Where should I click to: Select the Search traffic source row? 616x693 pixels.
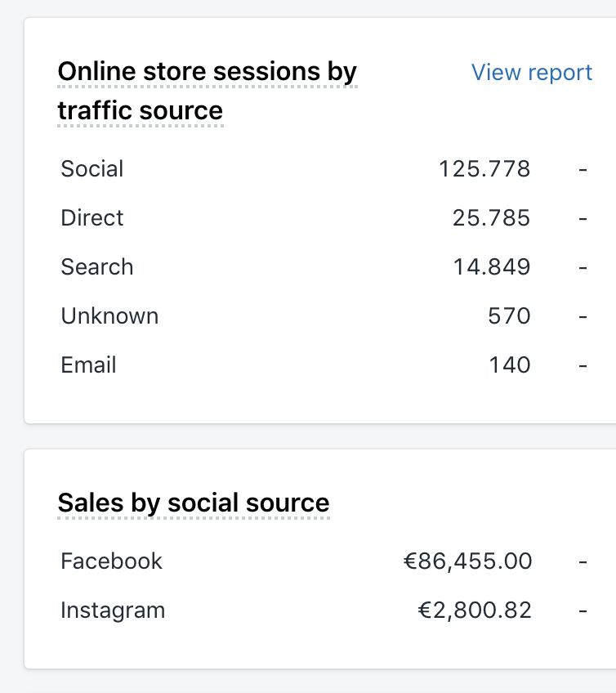click(324, 267)
